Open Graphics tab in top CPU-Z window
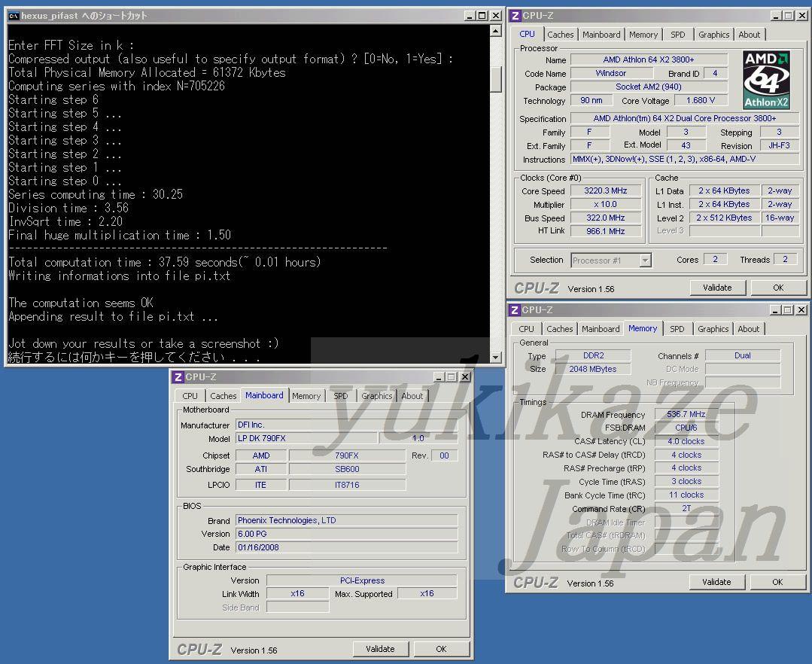This screenshot has width=812, height=664. coord(713,35)
